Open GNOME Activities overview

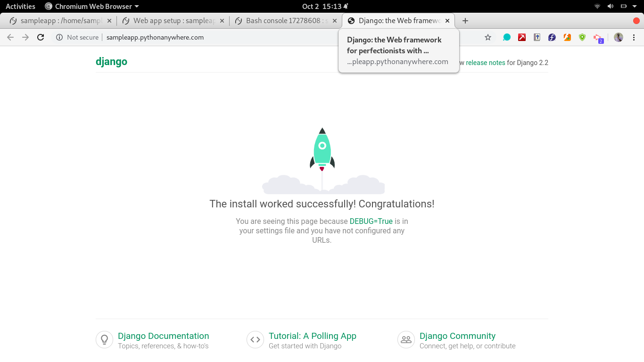(20, 7)
